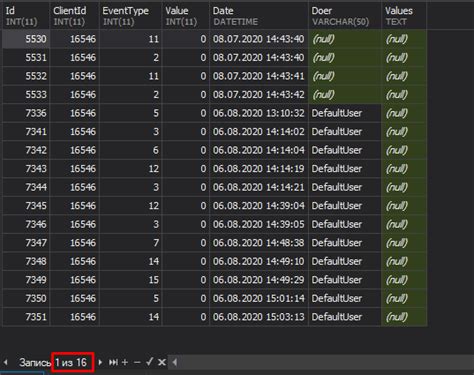Sort by the Id column header
The image size is (474, 375).
(x=26, y=16)
